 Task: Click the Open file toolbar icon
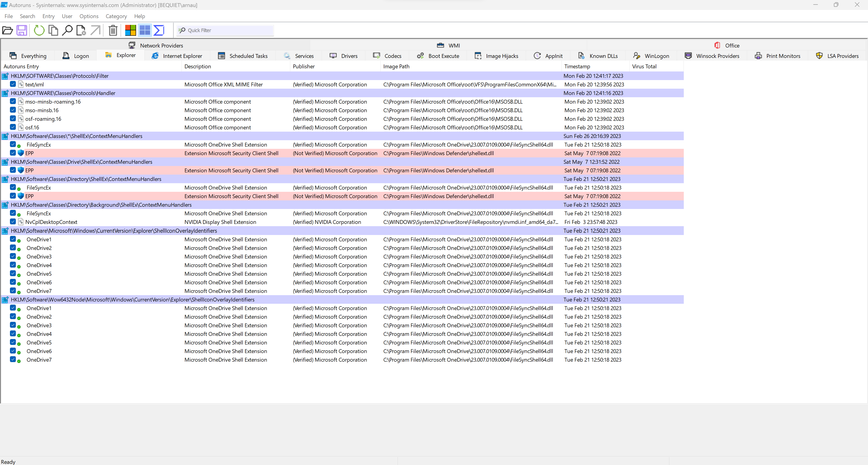tap(7, 30)
